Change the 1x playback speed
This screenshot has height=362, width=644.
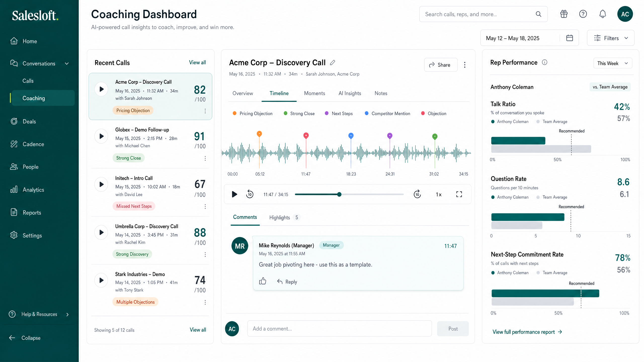(x=438, y=195)
